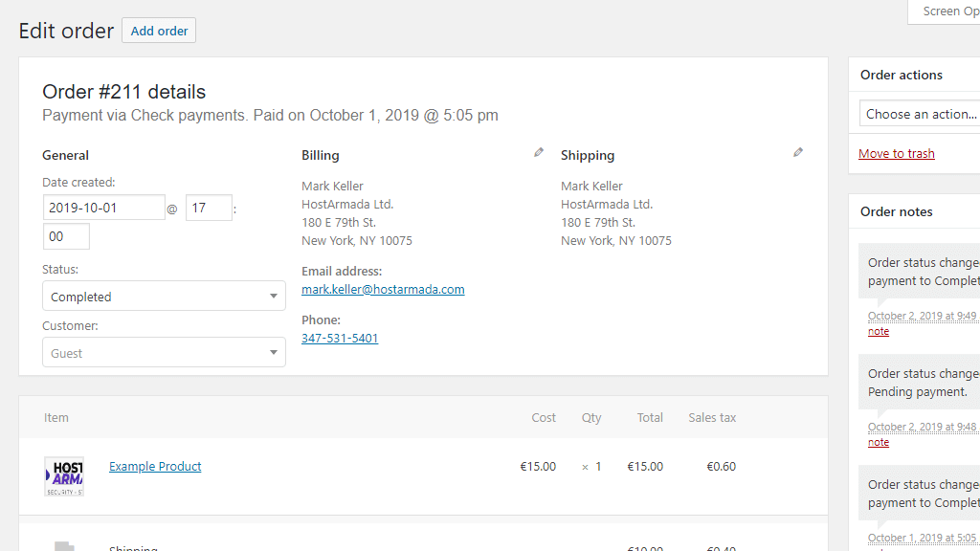The width and height of the screenshot is (980, 551).
Task: Expand the Status dropdown showing Completed
Action: click(x=164, y=297)
